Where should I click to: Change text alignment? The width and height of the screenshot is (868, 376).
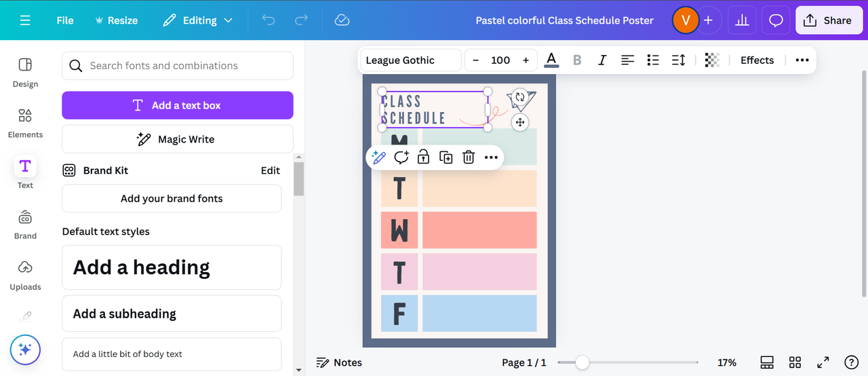coord(628,60)
